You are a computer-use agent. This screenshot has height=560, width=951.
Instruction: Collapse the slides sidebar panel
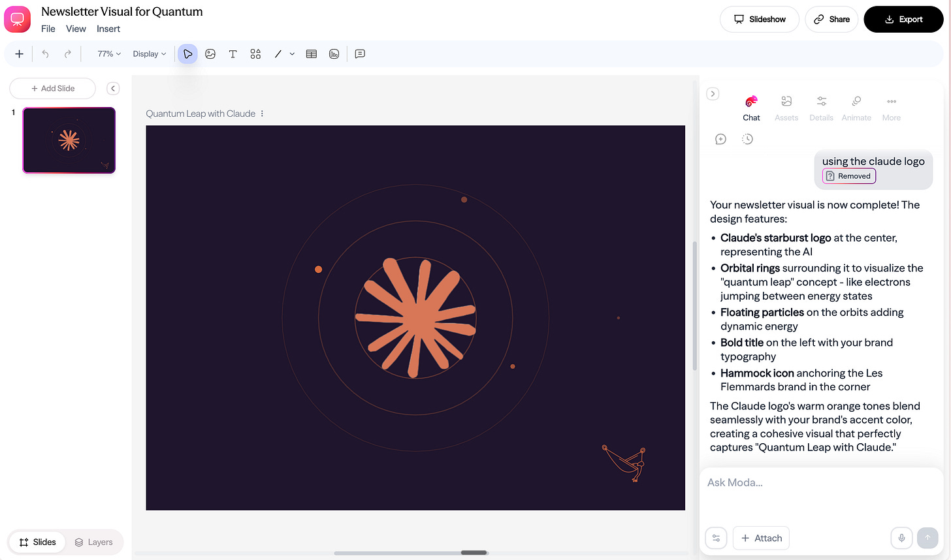(113, 88)
